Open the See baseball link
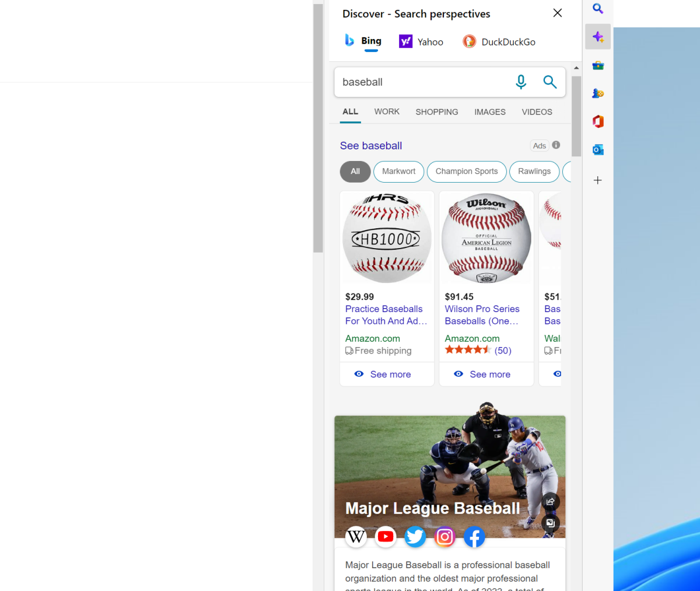This screenshot has height=591, width=700. coord(371,146)
